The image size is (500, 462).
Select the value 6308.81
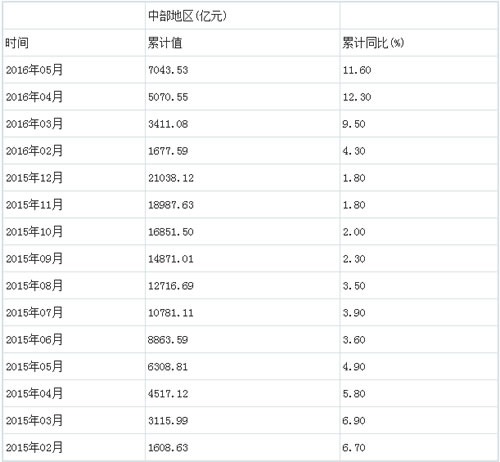click(168, 367)
